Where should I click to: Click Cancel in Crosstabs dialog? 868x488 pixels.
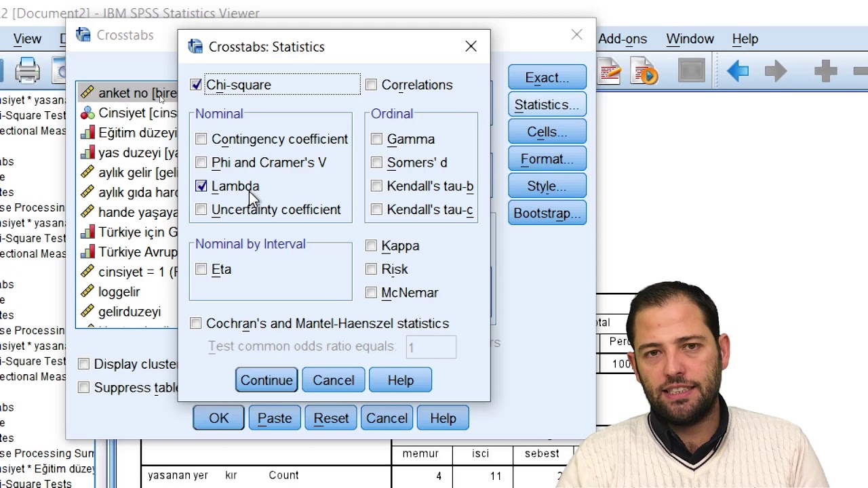pyautogui.click(x=387, y=418)
